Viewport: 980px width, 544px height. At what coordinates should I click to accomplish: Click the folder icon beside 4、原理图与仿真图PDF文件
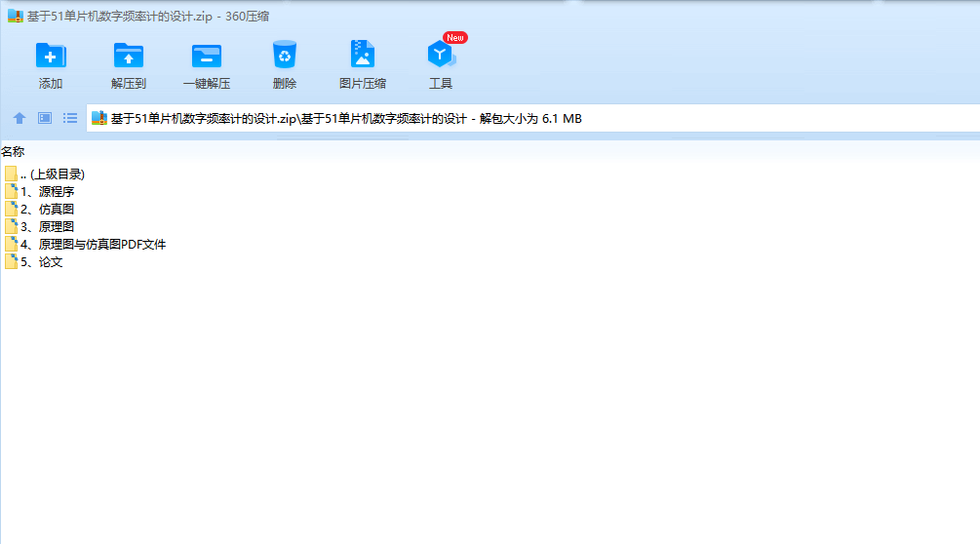(12, 244)
